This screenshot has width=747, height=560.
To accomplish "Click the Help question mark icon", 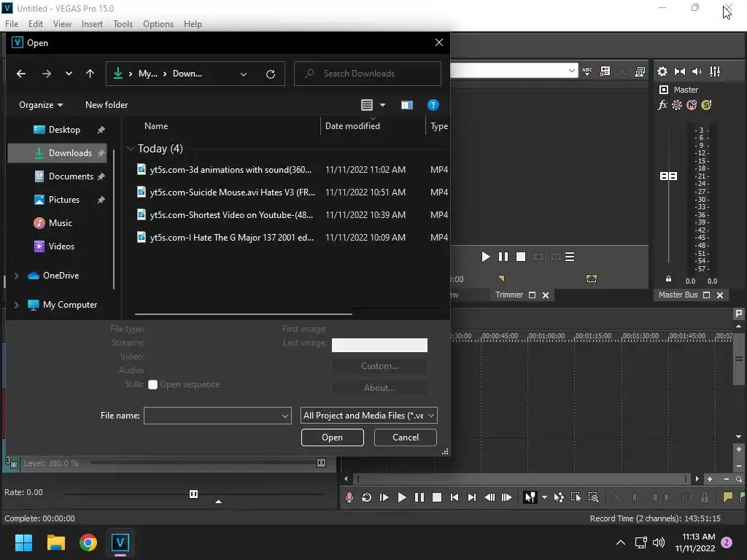I will coord(433,105).
